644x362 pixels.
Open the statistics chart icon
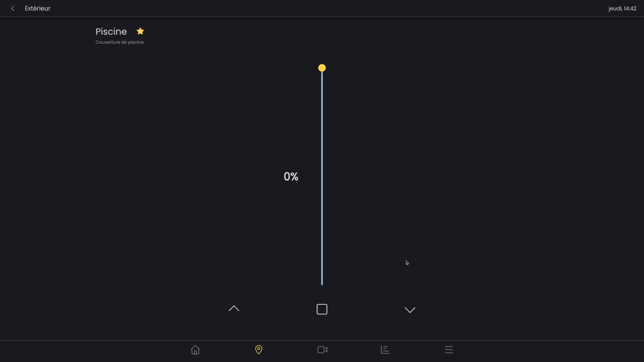(x=385, y=350)
